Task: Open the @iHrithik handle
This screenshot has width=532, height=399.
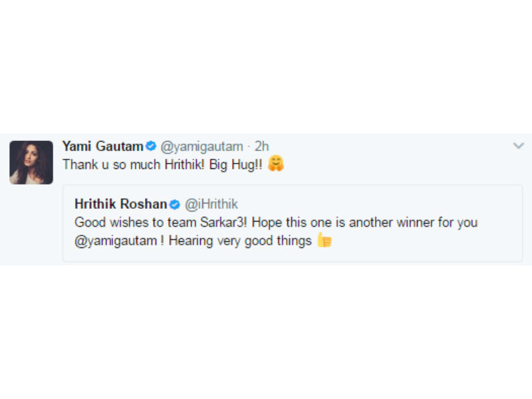Action: pos(210,203)
